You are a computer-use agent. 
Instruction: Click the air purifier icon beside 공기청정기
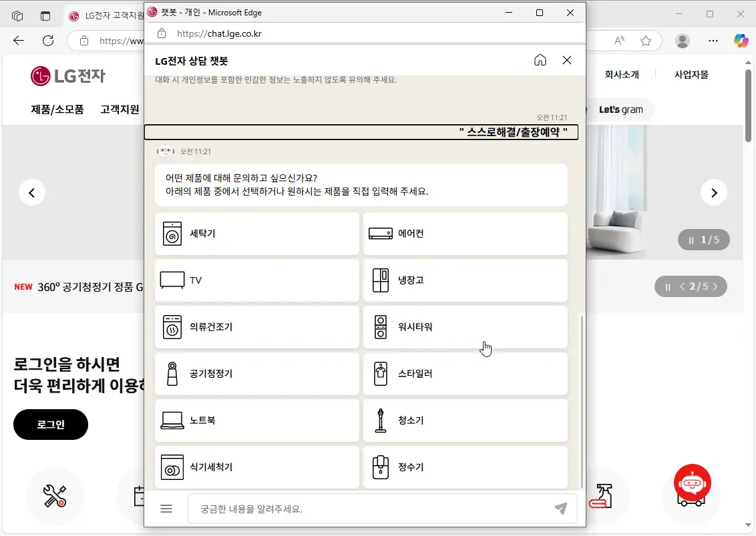tap(172, 374)
